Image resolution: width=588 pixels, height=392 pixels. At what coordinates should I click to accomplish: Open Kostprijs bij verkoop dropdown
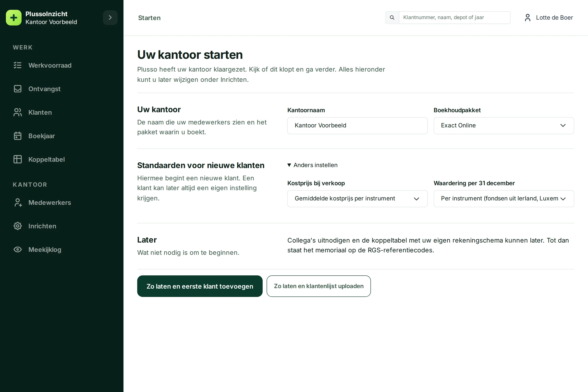(357, 198)
